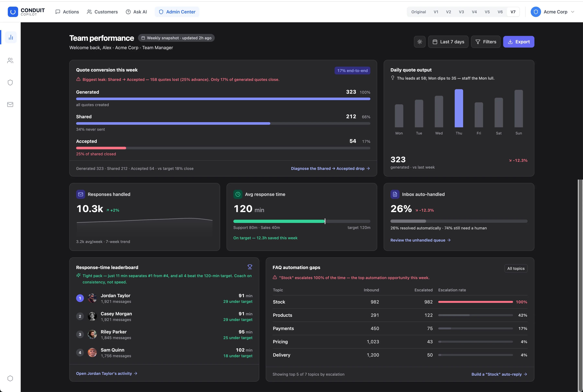Toggle light theme with the sun icon
This screenshot has width=583, height=392.
pos(420,42)
